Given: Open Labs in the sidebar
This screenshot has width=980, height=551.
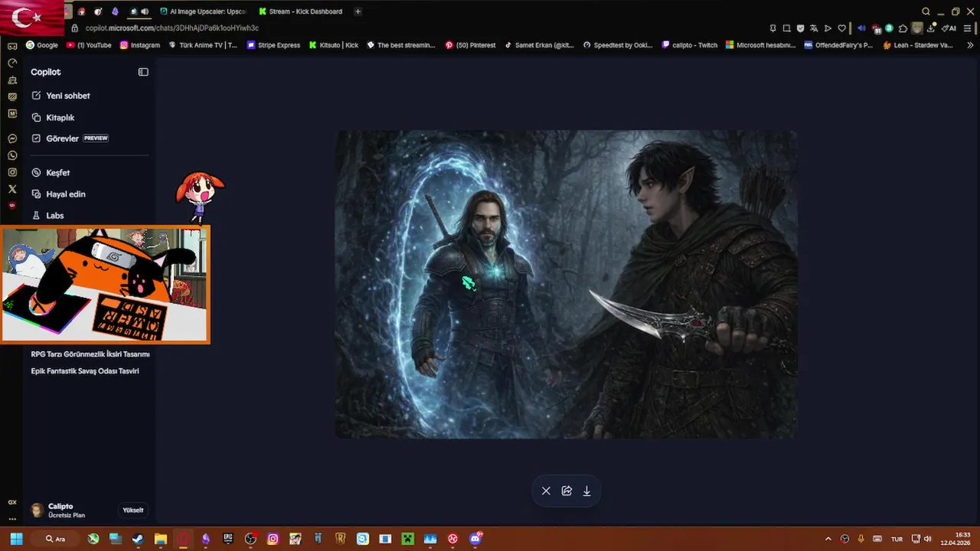Looking at the screenshot, I should 48,216.
